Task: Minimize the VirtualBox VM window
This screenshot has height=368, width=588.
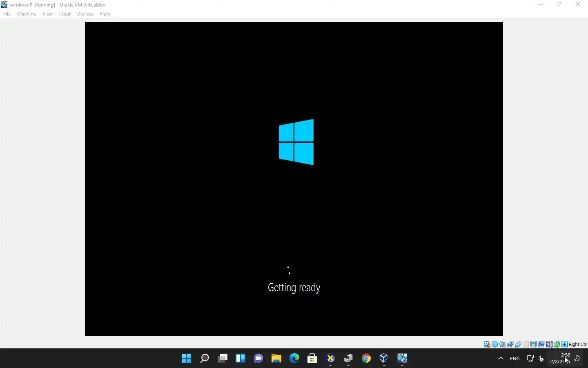Action: (541, 4)
